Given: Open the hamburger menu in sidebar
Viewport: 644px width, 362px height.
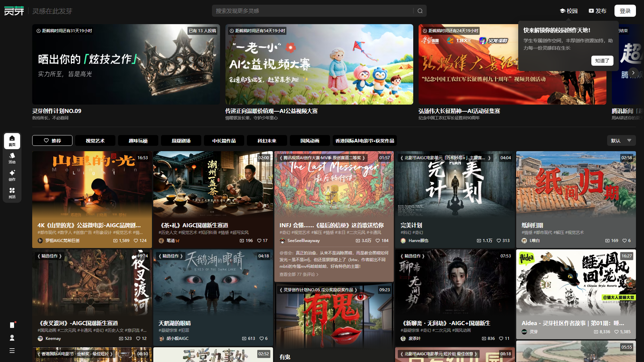Looking at the screenshot, I should click(x=12, y=351).
